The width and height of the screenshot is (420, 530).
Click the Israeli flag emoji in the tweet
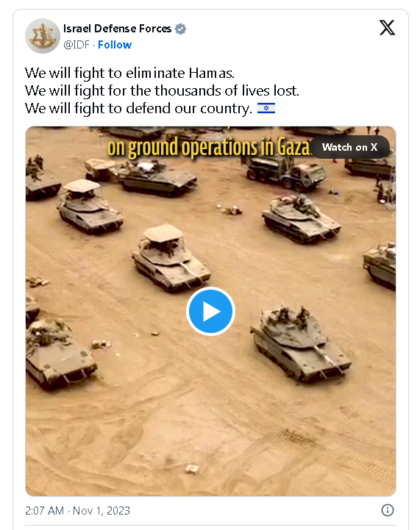266,109
